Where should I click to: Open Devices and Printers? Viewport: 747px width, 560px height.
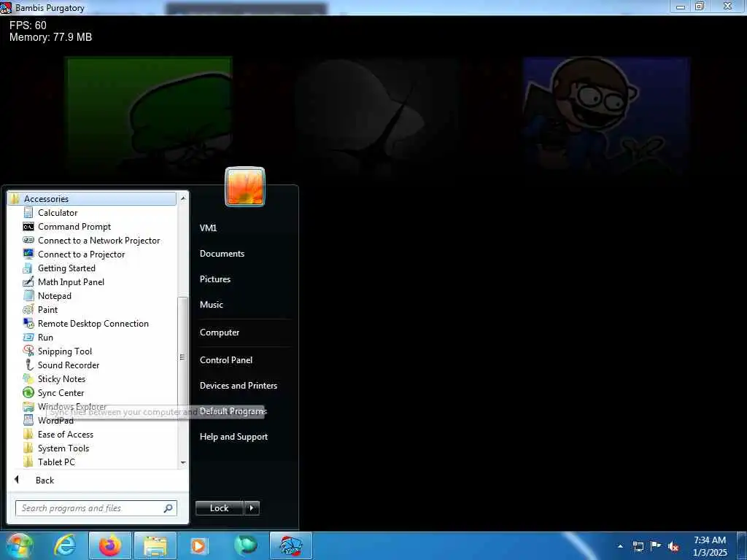pyautogui.click(x=239, y=385)
